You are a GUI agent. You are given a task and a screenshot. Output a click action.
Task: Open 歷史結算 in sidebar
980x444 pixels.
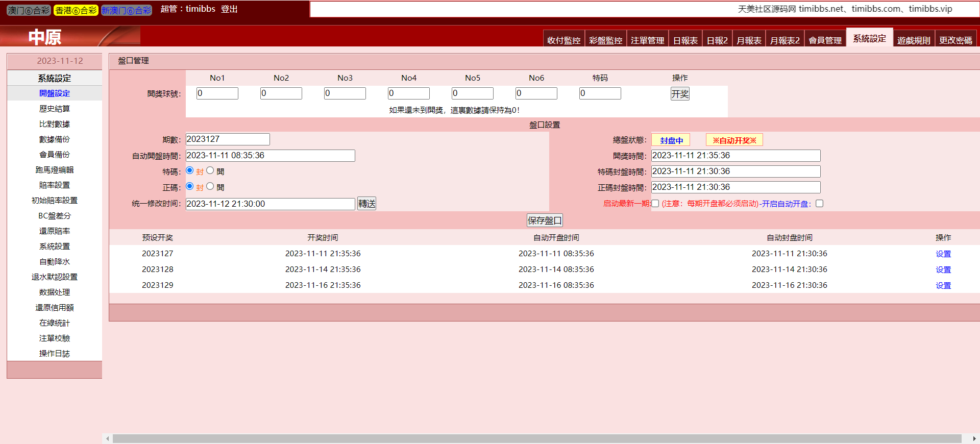55,109
